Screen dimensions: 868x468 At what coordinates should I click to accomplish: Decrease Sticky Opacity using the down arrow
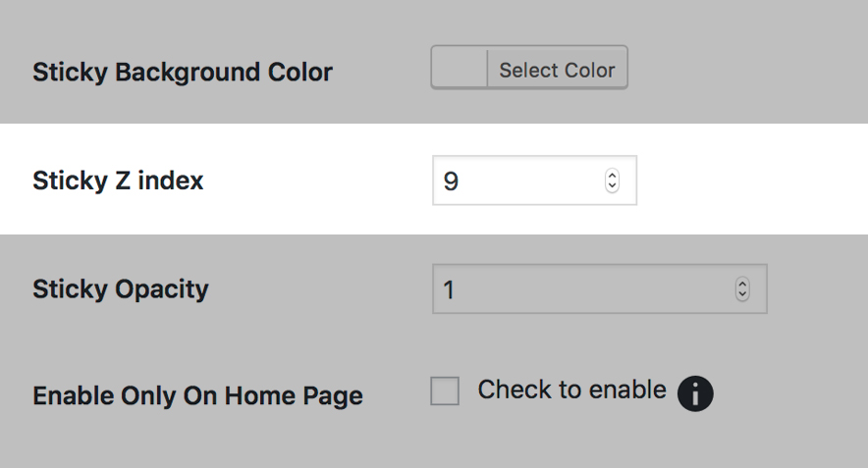pos(742,295)
